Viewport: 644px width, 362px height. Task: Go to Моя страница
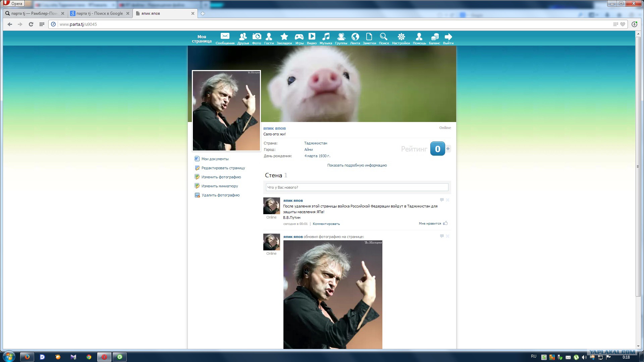[x=202, y=39]
